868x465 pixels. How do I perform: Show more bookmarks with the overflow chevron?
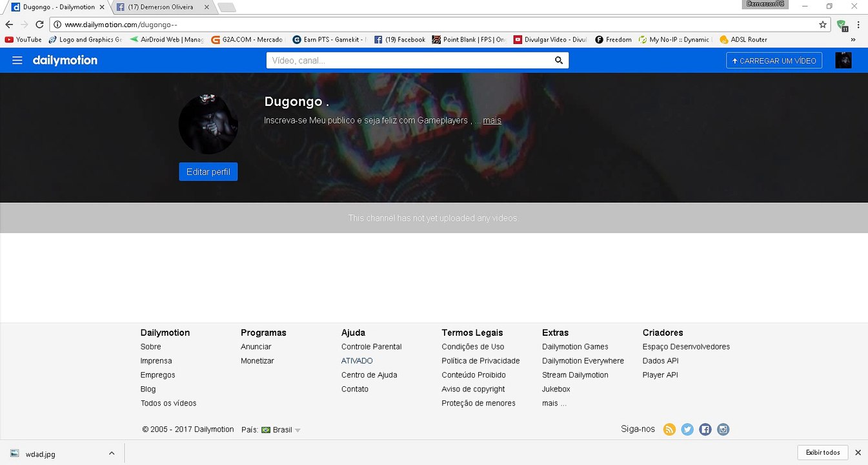pyautogui.click(x=853, y=39)
